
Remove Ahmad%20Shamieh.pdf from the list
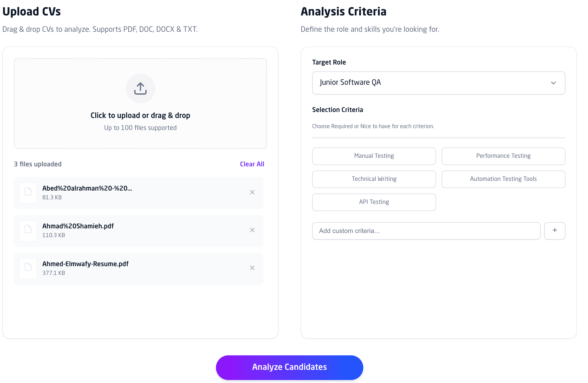pyautogui.click(x=252, y=230)
